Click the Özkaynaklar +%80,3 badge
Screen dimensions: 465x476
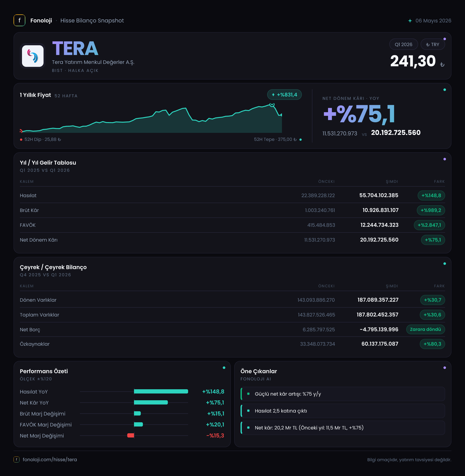[x=432, y=344]
